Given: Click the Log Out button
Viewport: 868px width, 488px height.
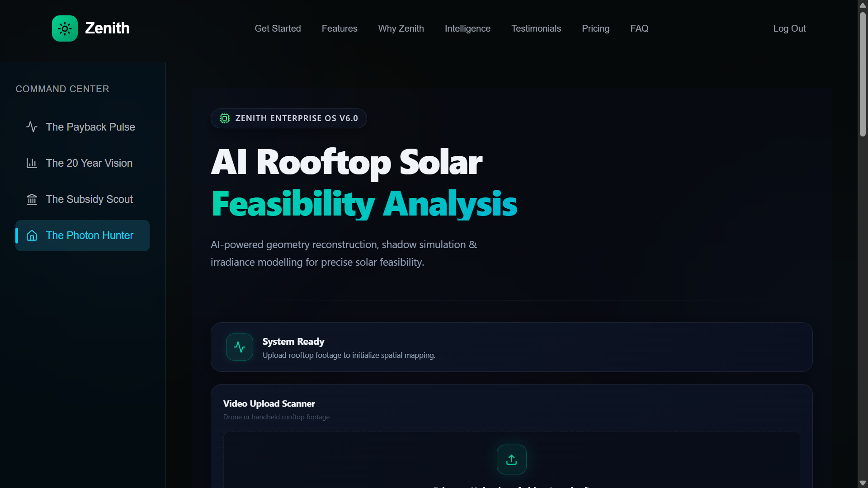Looking at the screenshot, I should click(789, 28).
